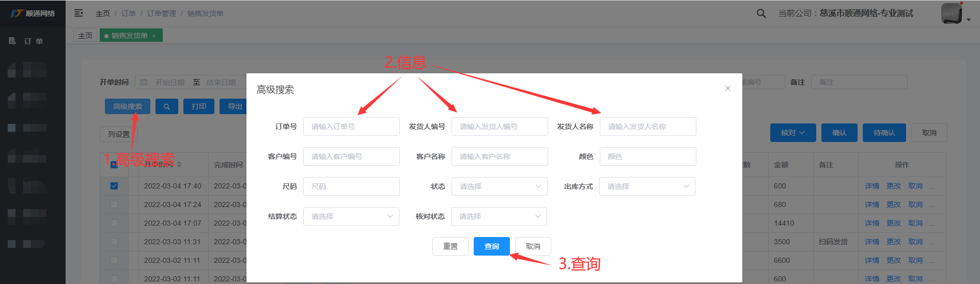Click the blue search icon button
Image resolution: width=980 pixels, height=284 pixels.
(166, 106)
